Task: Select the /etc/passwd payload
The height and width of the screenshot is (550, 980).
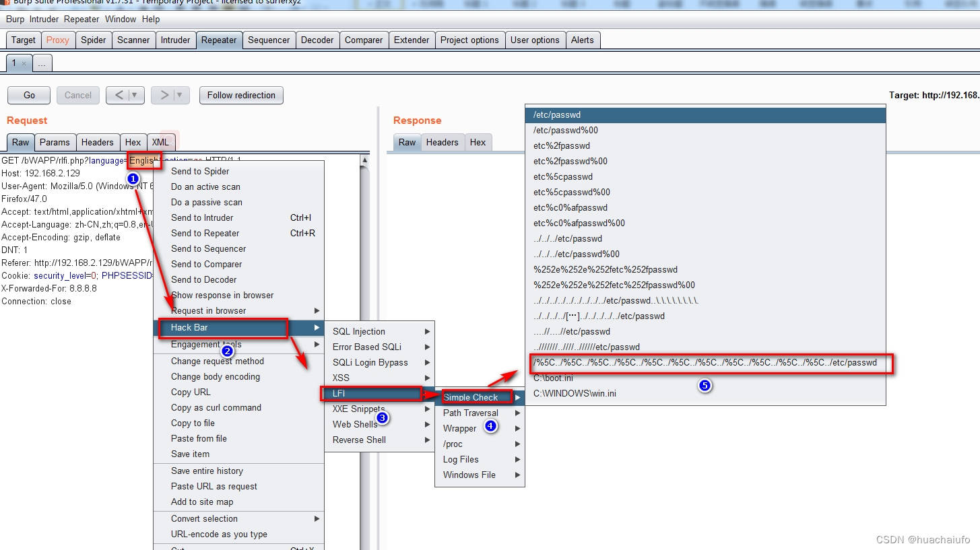Action: pos(705,114)
